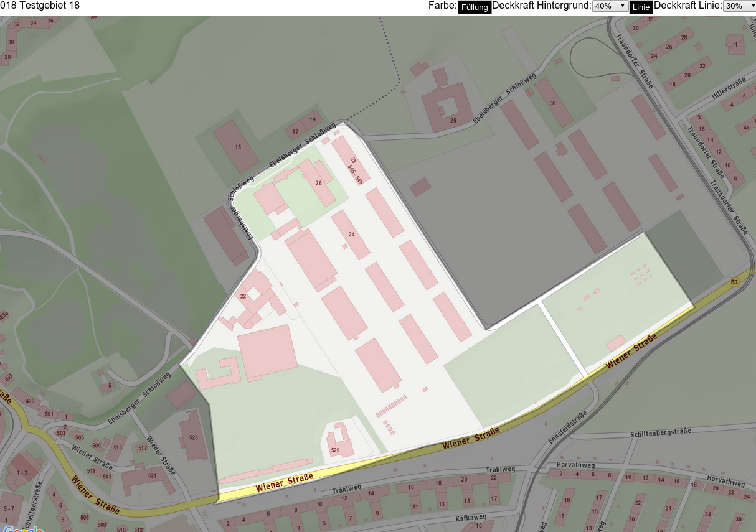Click the Kafkaweg street label
The width and height of the screenshot is (756, 532).
coord(471,518)
